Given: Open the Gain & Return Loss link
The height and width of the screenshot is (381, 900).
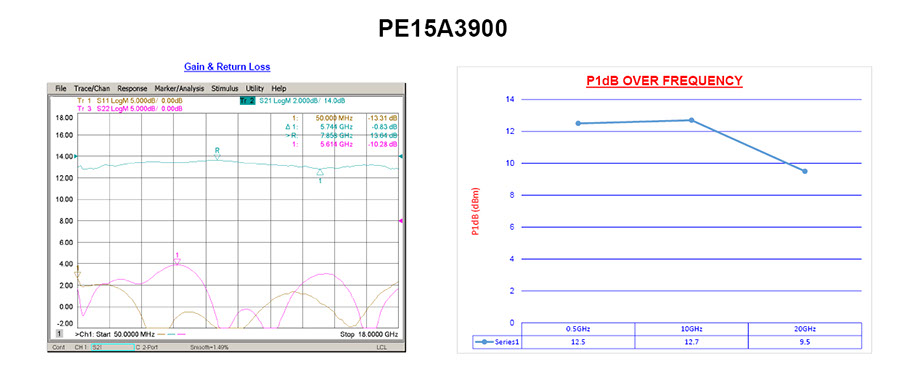Looking at the screenshot, I should (x=227, y=67).
